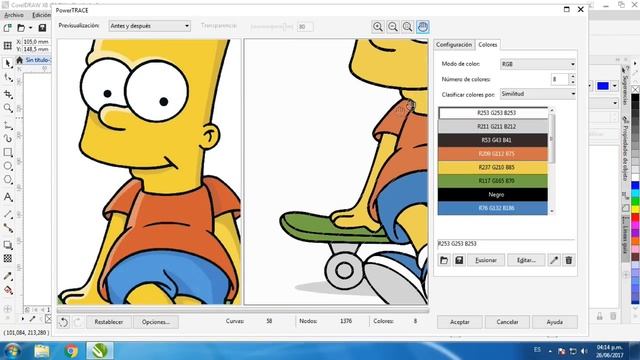The width and height of the screenshot is (640, 360).
Task: Open Google Chrome from the taskbar
Action: tap(71, 351)
